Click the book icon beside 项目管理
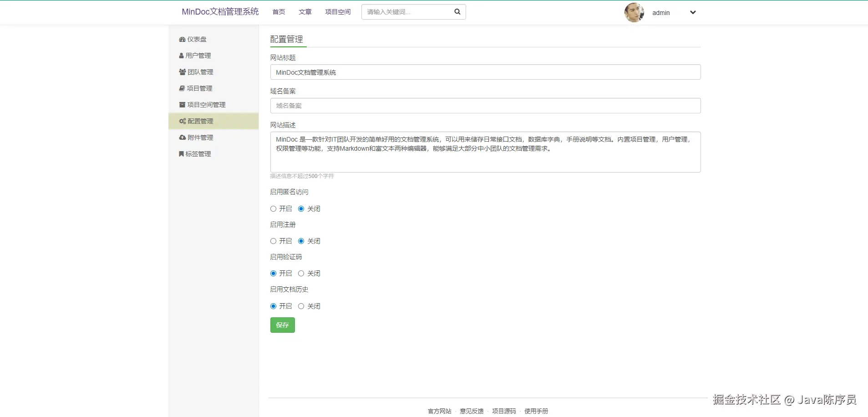The height and width of the screenshot is (417, 868). click(x=182, y=88)
